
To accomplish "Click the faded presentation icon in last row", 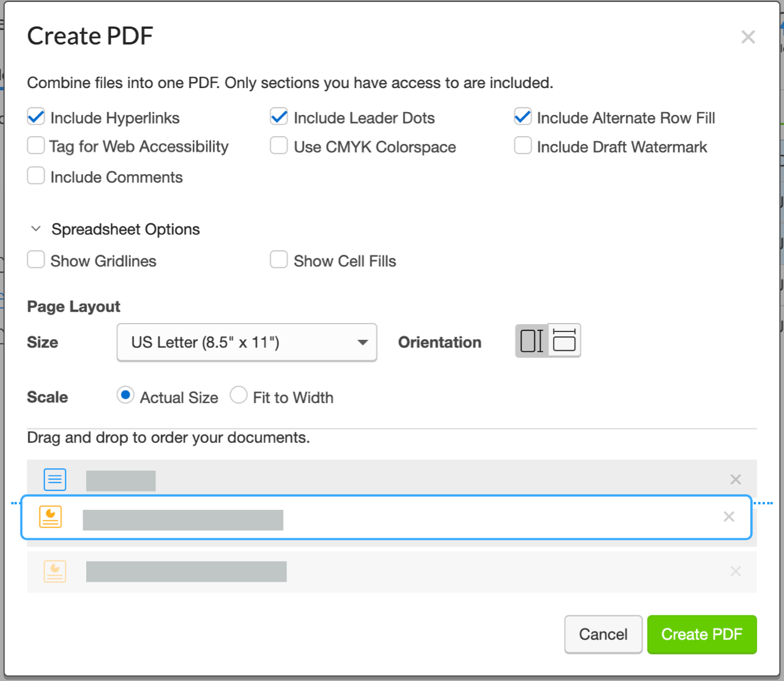I will pos(55,571).
